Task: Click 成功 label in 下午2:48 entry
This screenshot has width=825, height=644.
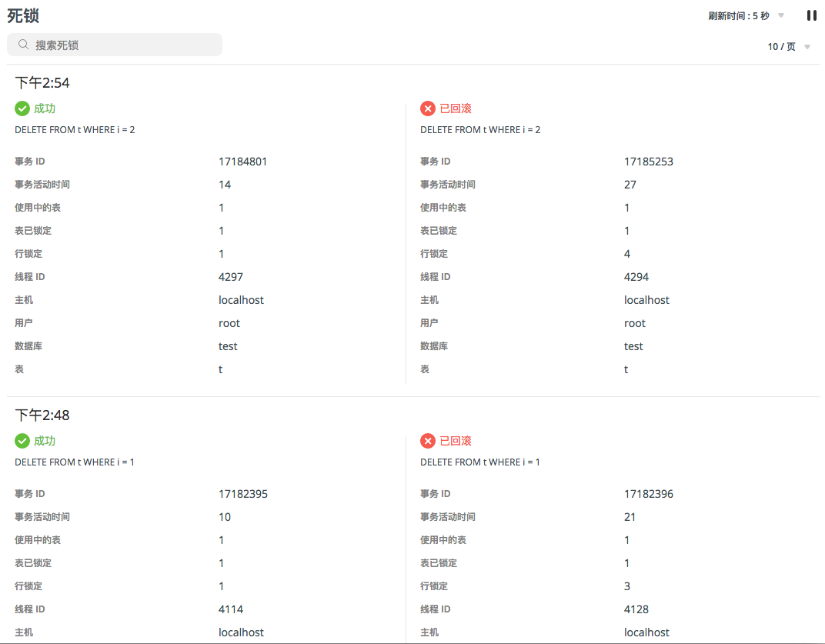Action: coord(45,441)
